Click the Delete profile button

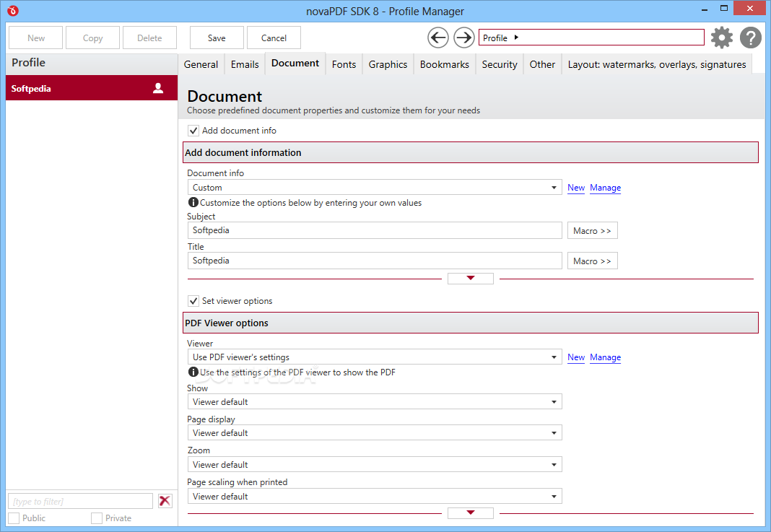tap(149, 38)
